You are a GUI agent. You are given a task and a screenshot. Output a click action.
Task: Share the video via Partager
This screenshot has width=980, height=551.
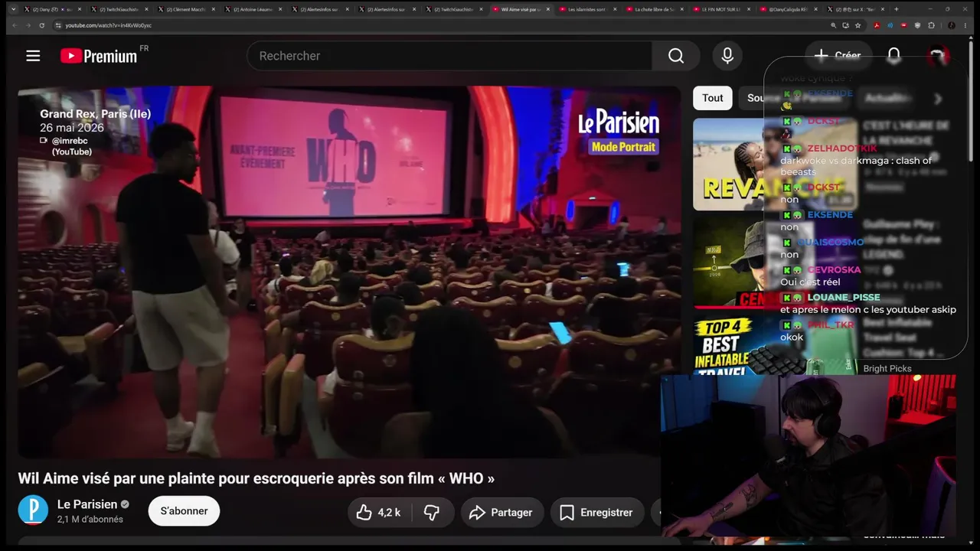(502, 513)
